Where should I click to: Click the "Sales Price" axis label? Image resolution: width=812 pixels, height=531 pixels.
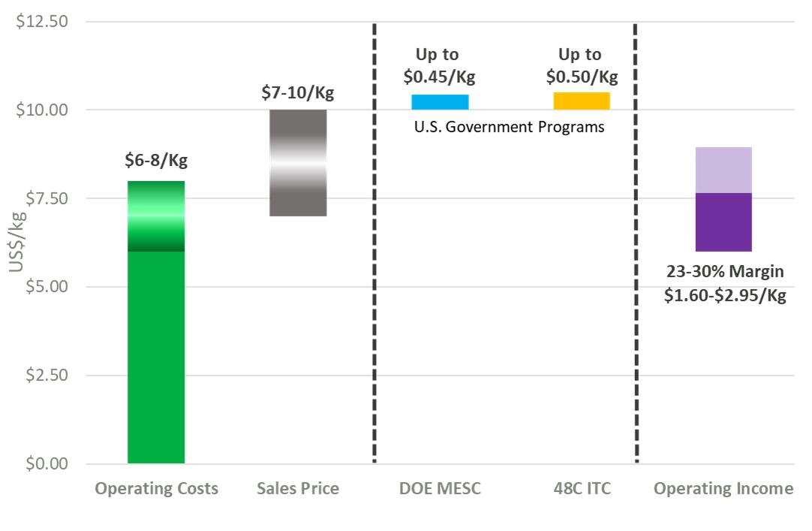pos(298,489)
